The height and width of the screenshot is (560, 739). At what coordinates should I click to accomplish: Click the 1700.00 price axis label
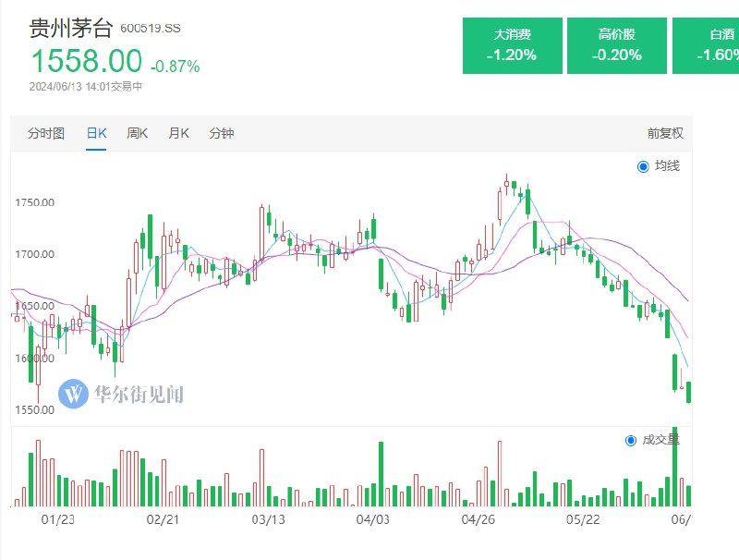click(x=34, y=254)
